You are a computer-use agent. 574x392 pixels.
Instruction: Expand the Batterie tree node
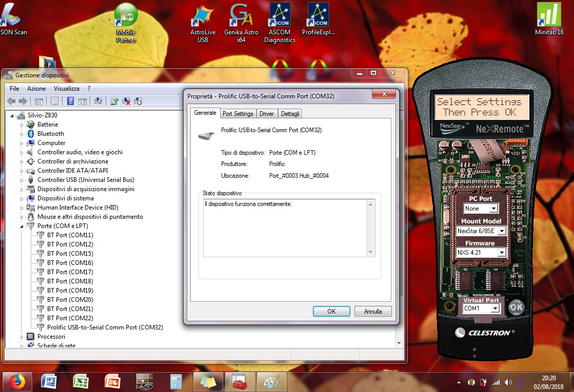point(22,125)
